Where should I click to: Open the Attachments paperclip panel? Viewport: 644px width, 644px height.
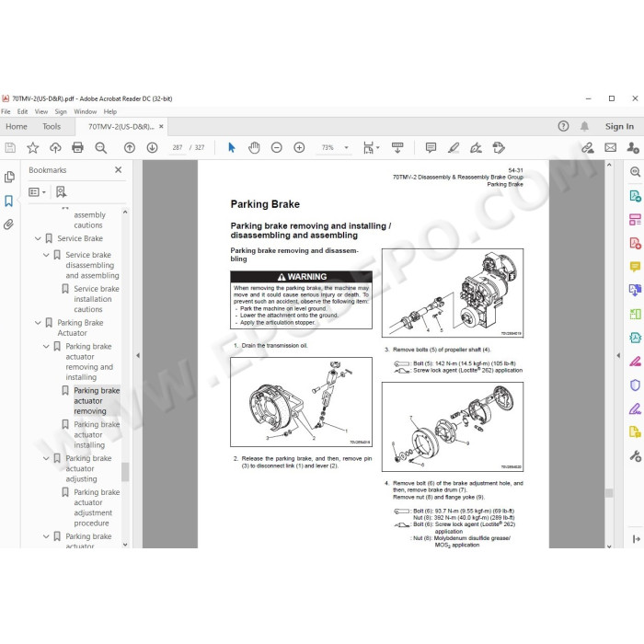[8, 224]
